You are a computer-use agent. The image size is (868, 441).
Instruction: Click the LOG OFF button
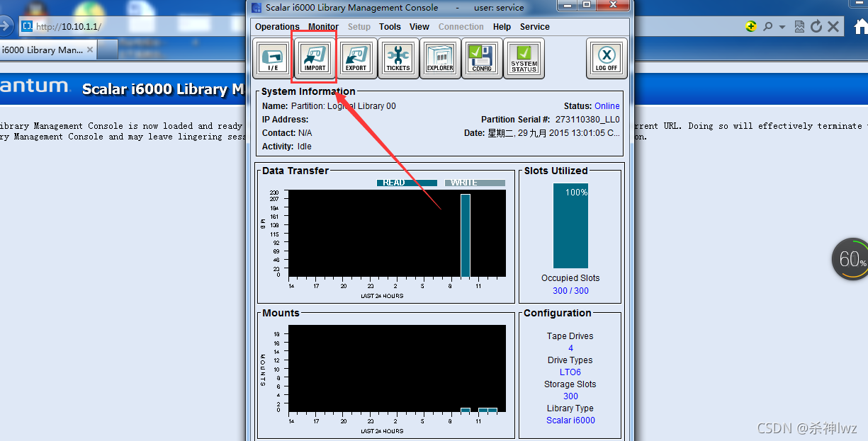tap(607, 58)
